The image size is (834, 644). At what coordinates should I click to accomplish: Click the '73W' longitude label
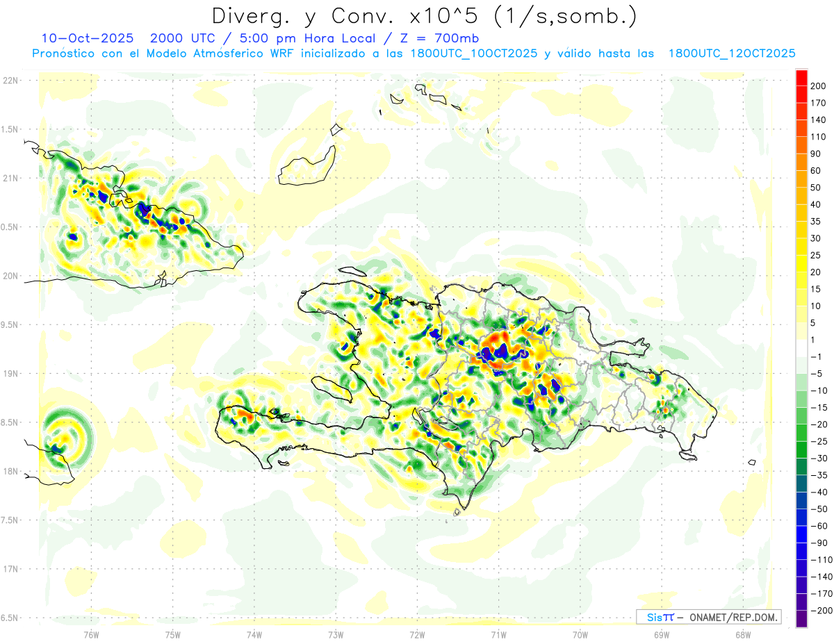[x=336, y=634]
